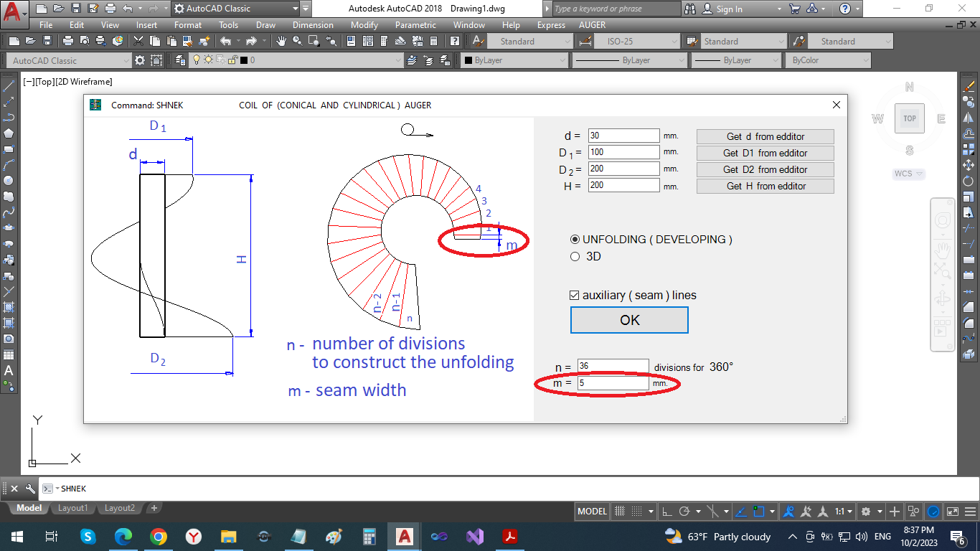Click the Plot printer icon
This screenshot has height=551, width=980.
68,42
